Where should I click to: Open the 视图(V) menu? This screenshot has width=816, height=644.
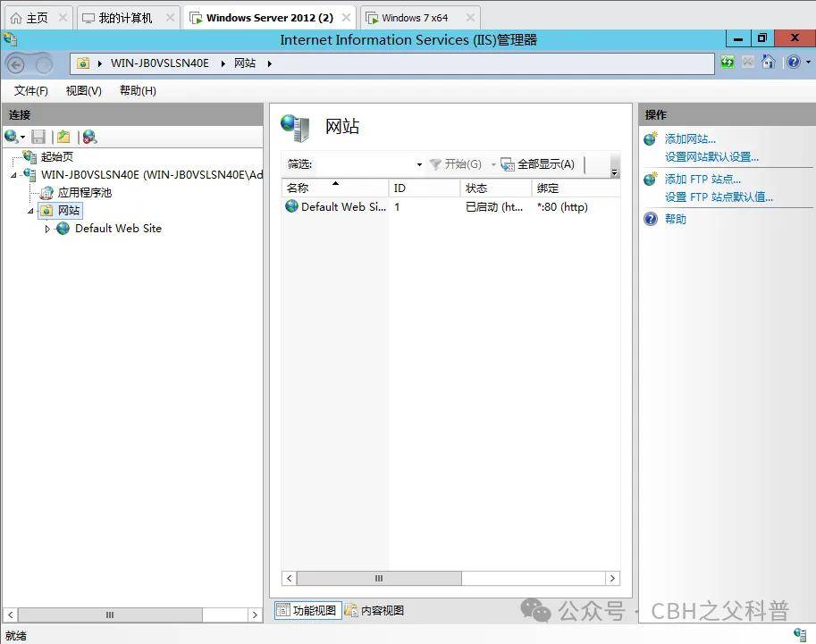click(83, 90)
